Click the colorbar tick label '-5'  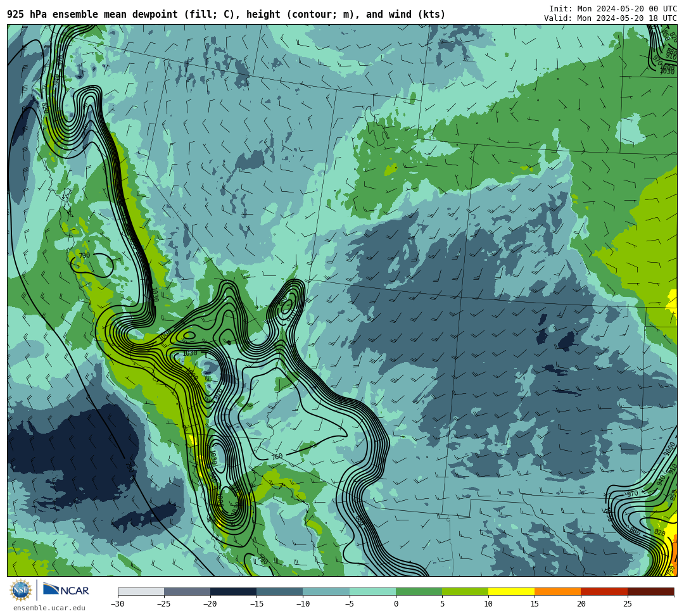tap(349, 604)
